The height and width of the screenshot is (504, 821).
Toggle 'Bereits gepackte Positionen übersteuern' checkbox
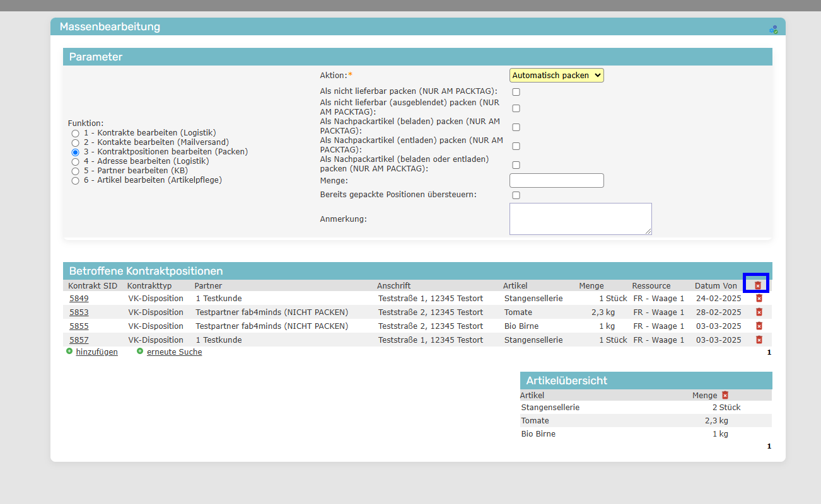pyautogui.click(x=516, y=195)
